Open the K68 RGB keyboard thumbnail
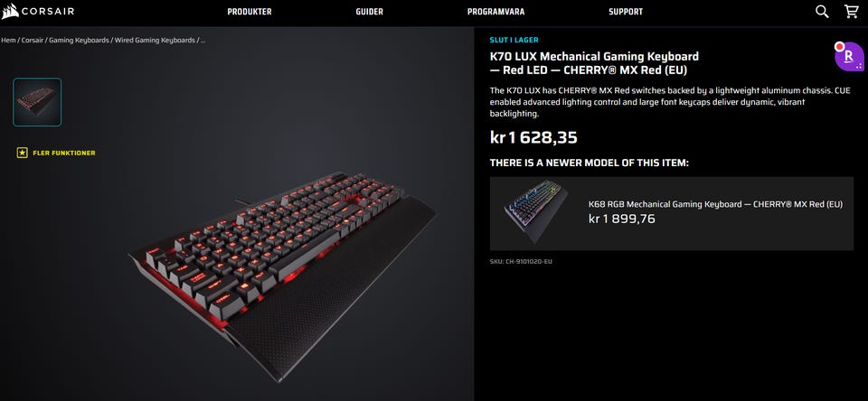The width and height of the screenshot is (868, 401). click(536, 212)
